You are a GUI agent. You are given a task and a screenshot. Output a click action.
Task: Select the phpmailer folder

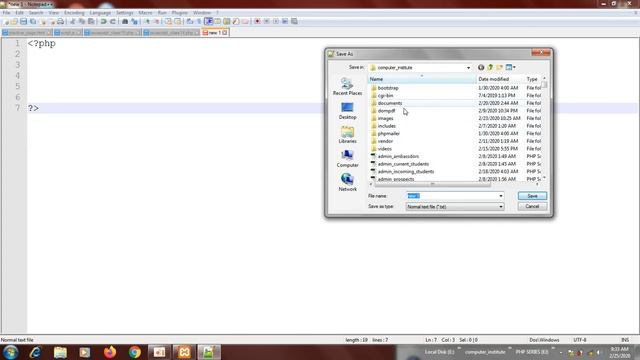point(389,133)
